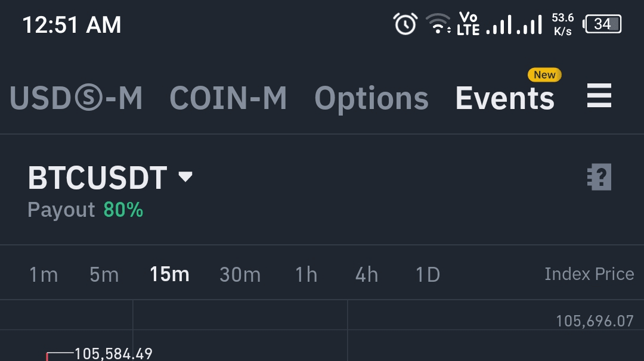Open the Options tab
This screenshot has height=361, width=644.
(371, 98)
